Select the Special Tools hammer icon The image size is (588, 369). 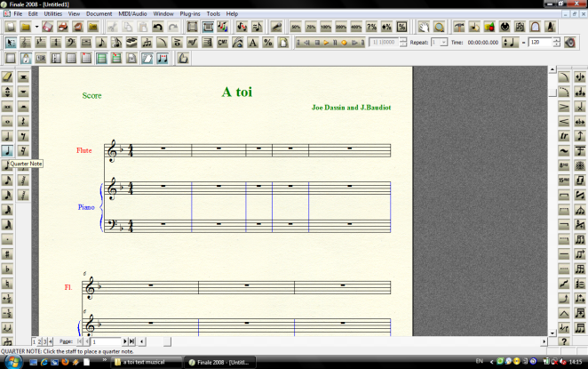[459, 27]
